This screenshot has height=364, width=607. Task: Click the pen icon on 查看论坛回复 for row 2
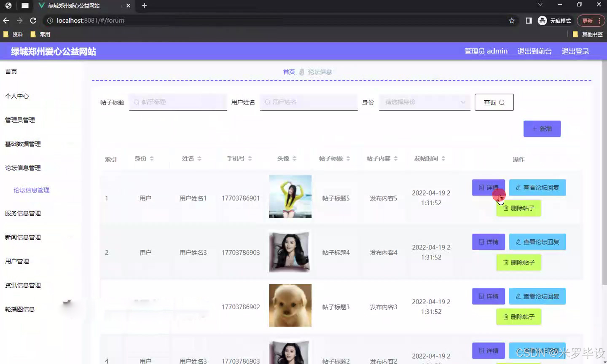pyautogui.click(x=519, y=241)
